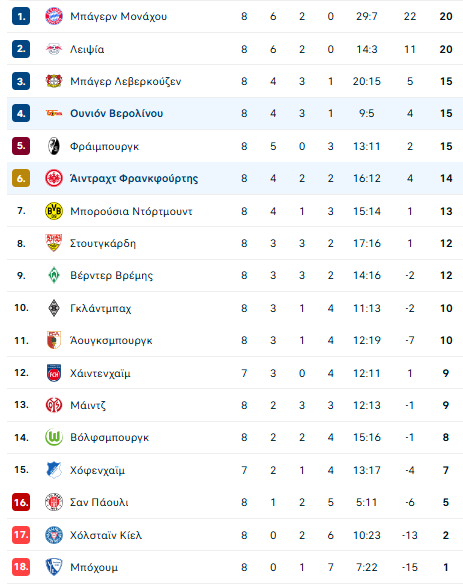This screenshot has width=463, height=584.
Task: Select the Χόλσταϊν Κίελ row name
Action: coord(106,535)
